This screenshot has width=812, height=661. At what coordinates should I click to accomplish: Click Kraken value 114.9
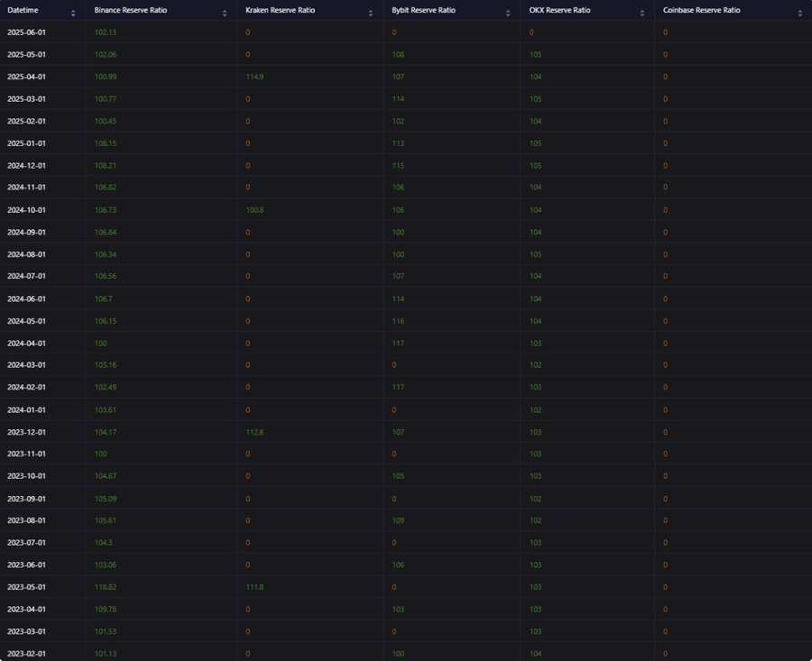click(x=254, y=77)
